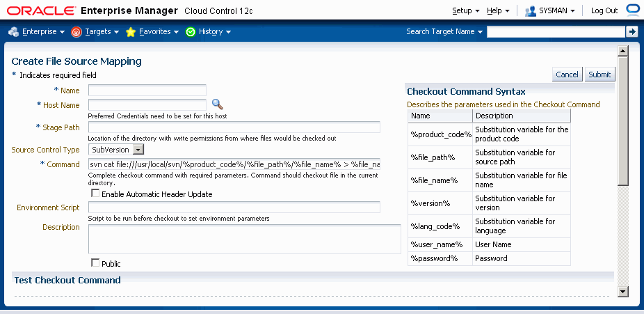This screenshot has width=644, height=314.
Task: Click into the Host Name field
Action: tap(147, 105)
